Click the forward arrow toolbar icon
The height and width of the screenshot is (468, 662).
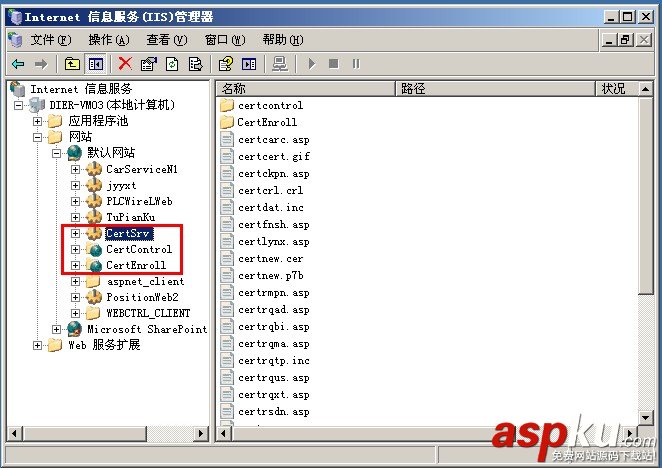click(x=41, y=64)
